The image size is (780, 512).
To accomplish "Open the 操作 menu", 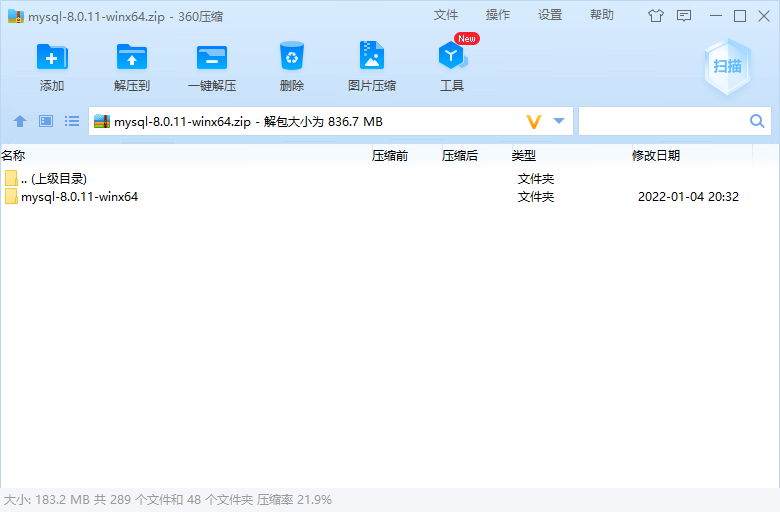I will (498, 15).
